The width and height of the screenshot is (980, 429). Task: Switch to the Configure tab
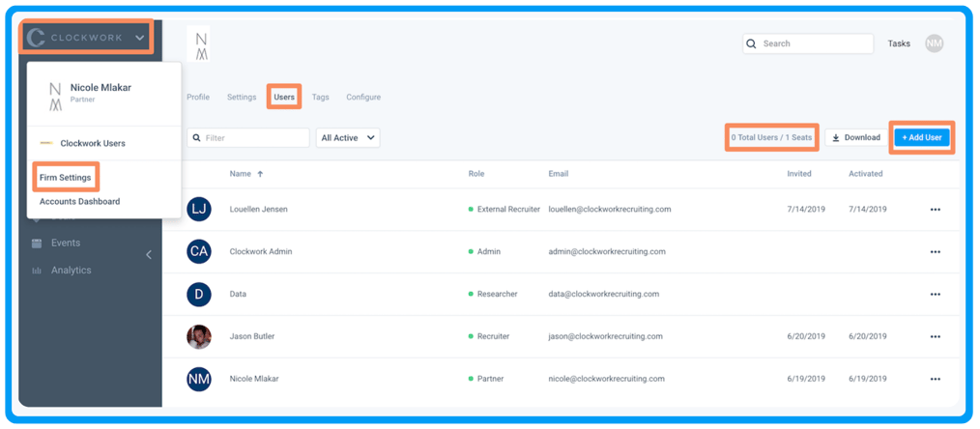point(363,98)
